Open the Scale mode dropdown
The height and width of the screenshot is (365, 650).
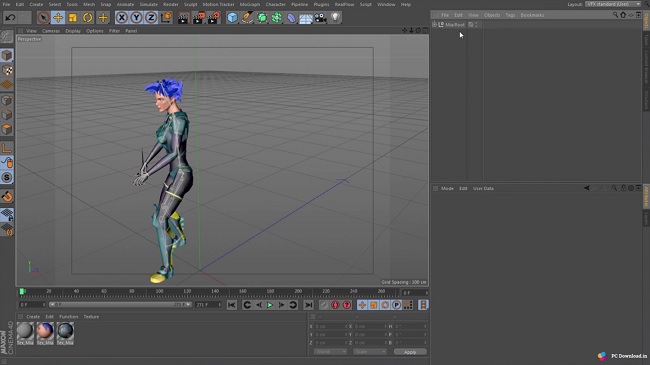click(370, 352)
